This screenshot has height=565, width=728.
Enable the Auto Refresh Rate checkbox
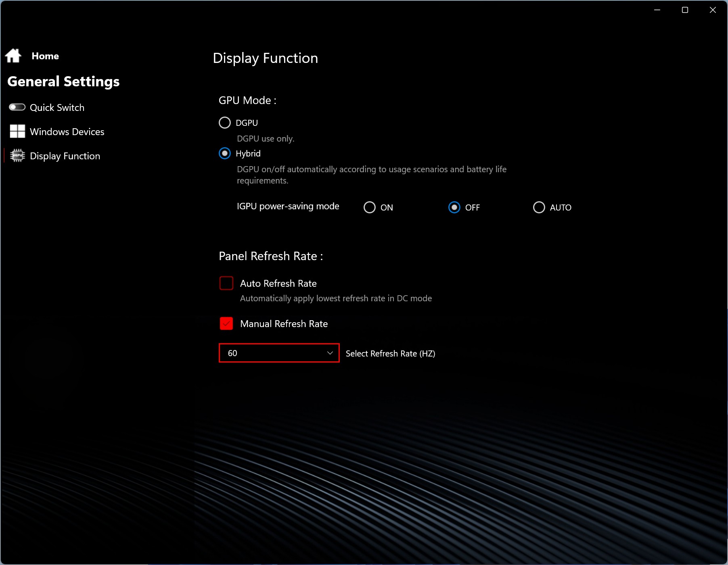point(226,283)
